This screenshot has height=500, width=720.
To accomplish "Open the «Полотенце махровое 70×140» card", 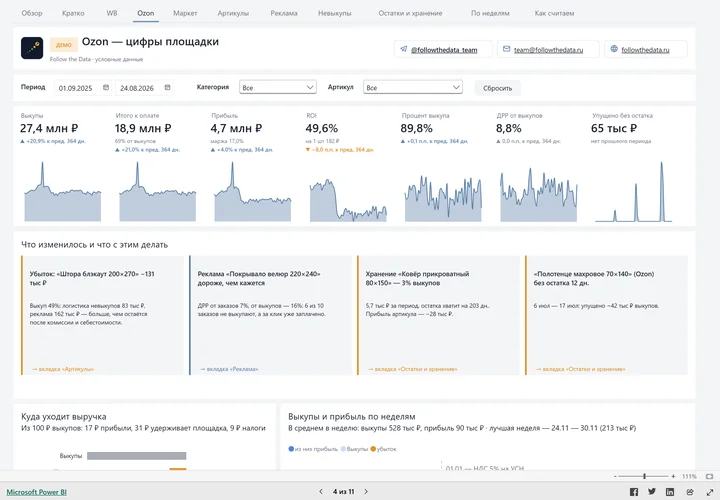I will [607, 315].
